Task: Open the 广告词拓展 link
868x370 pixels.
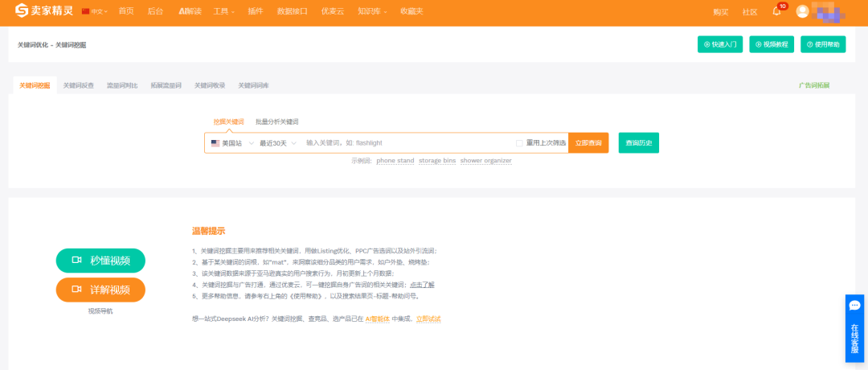Action: [x=814, y=86]
